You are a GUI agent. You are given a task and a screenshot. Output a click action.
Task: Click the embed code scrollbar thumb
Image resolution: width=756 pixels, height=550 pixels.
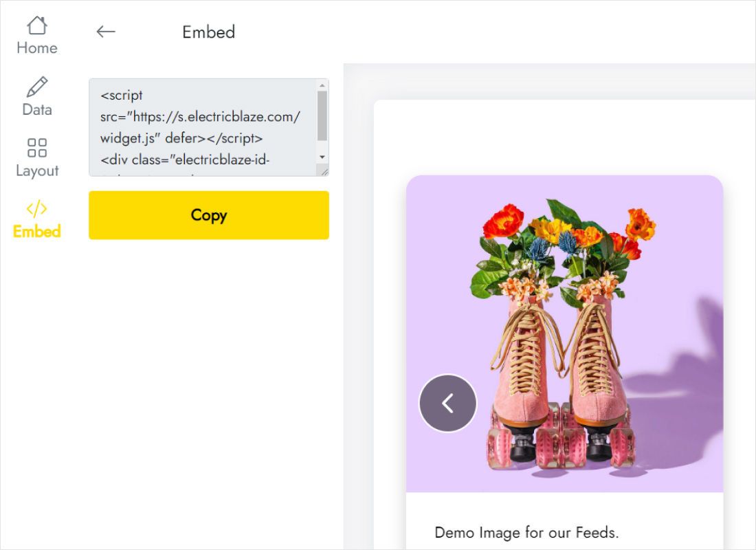[x=322, y=116]
